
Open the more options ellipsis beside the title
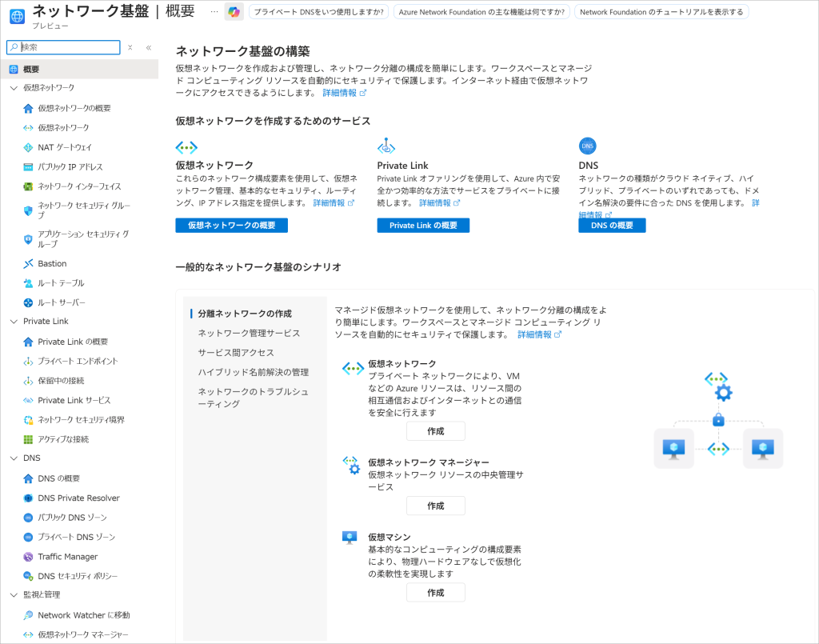coord(214,12)
